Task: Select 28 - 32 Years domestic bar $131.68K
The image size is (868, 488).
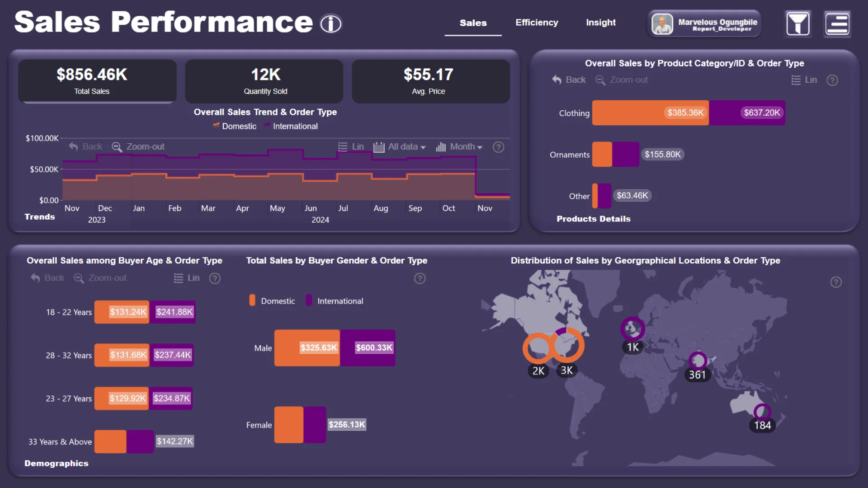Action: (122, 355)
